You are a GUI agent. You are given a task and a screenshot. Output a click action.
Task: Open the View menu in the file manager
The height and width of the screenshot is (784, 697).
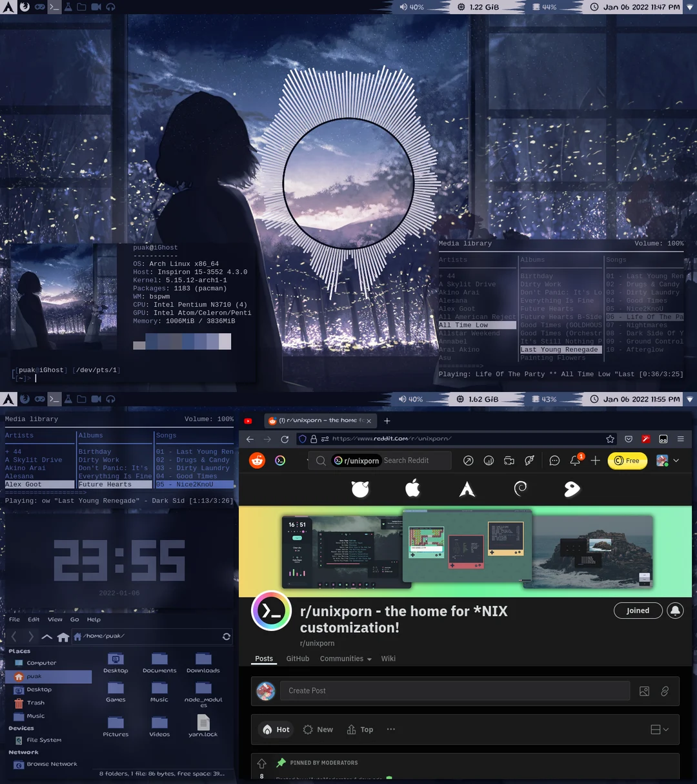[54, 619]
